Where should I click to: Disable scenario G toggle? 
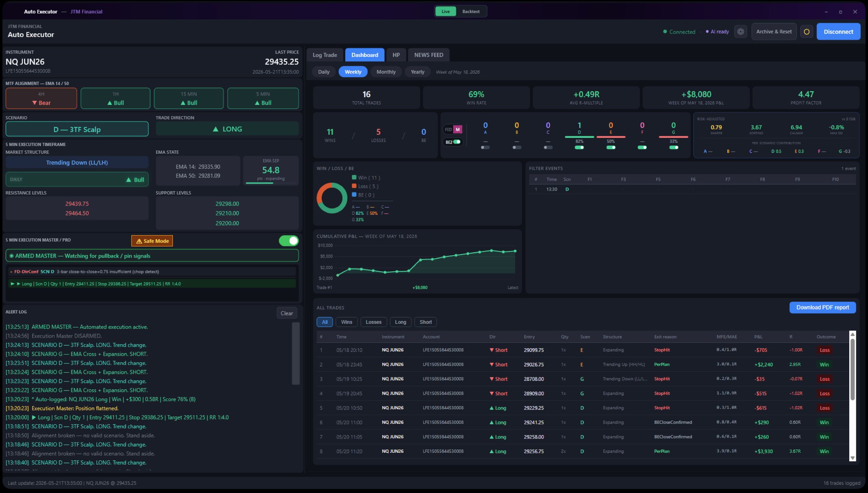click(674, 147)
